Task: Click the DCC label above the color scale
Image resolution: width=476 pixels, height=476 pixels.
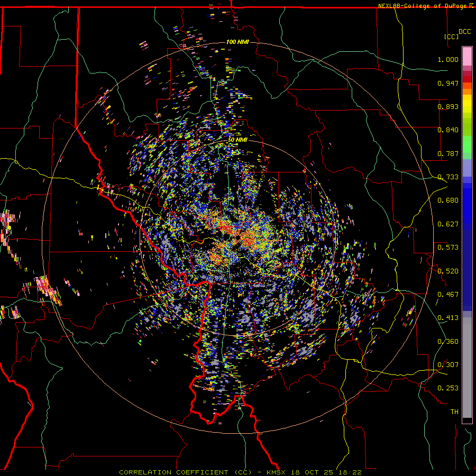Action: pos(464,32)
